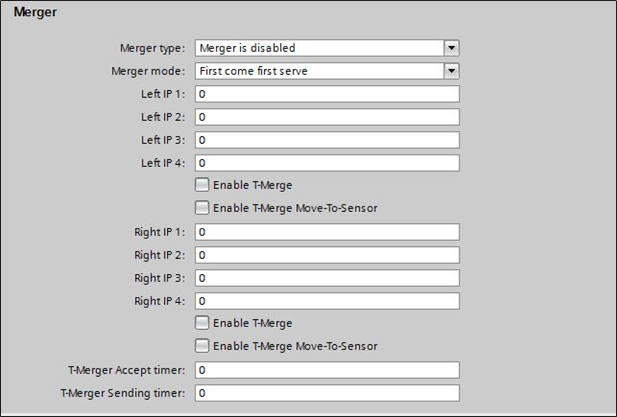This screenshot has width=617, height=417.
Task: Click the Merger section heading
Action: click(x=36, y=12)
